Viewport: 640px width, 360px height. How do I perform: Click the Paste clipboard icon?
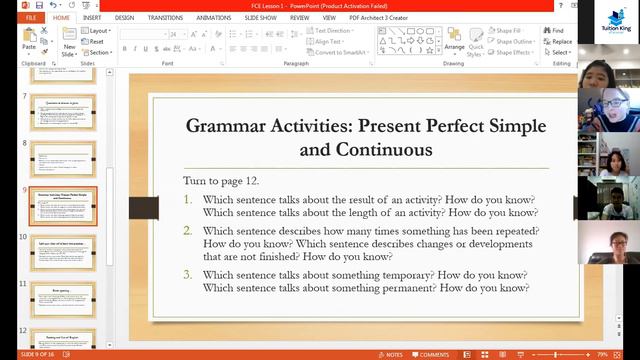point(29,35)
